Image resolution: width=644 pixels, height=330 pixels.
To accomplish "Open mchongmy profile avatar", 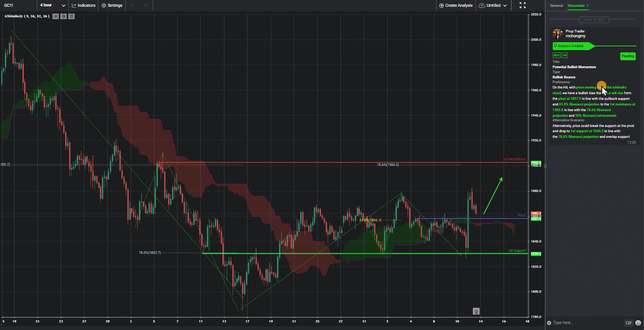I will (558, 34).
